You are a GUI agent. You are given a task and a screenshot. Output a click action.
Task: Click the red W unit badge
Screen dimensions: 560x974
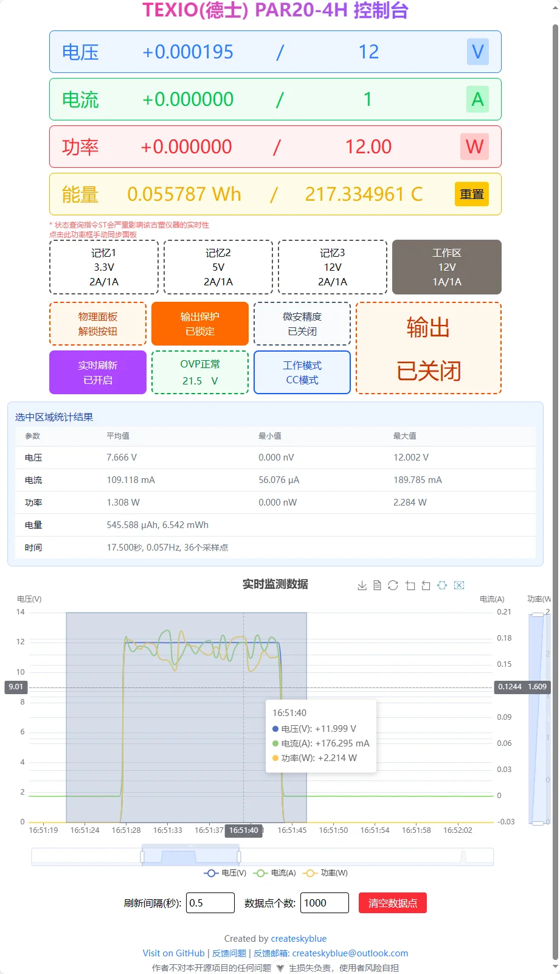(474, 147)
